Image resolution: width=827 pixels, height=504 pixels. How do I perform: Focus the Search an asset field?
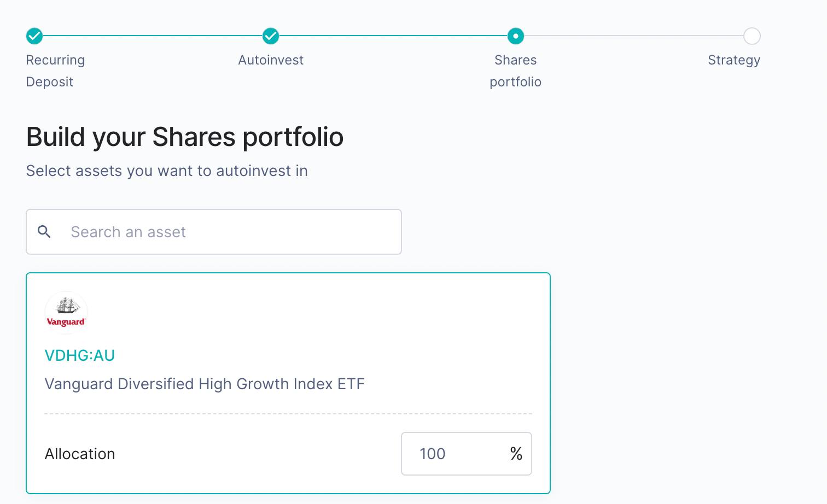coord(214,232)
